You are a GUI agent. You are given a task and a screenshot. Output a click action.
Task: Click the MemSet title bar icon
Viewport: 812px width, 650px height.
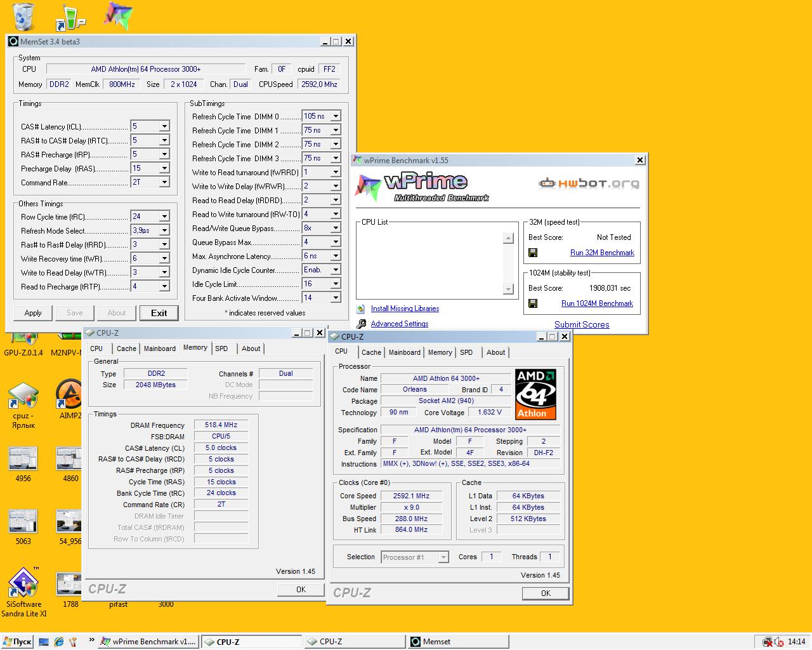(x=13, y=41)
